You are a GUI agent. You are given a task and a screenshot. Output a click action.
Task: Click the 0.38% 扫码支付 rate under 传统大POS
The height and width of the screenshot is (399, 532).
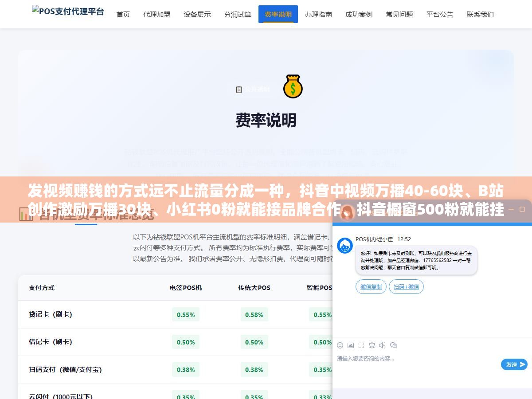click(254, 370)
